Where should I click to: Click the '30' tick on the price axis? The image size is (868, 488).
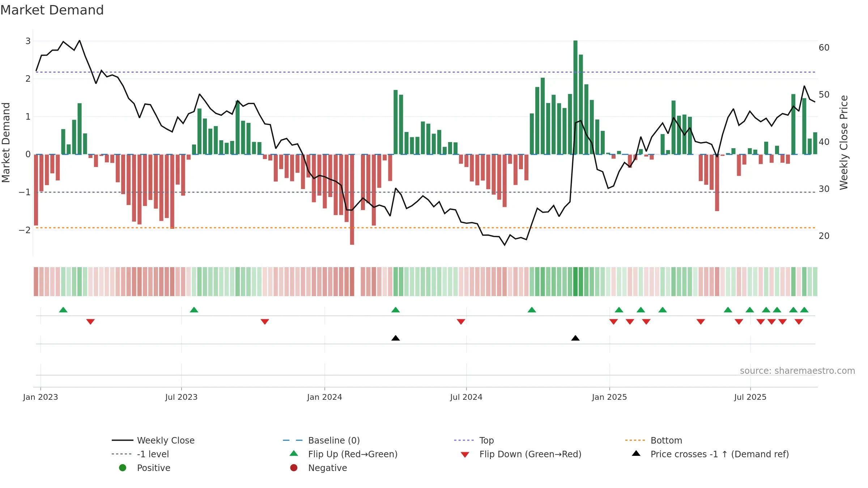(x=824, y=189)
